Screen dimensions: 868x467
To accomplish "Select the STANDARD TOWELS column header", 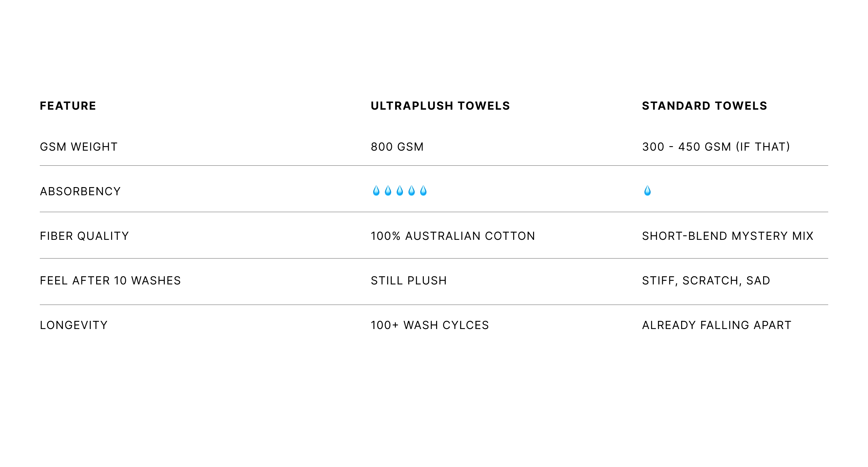I will point(705,106).
